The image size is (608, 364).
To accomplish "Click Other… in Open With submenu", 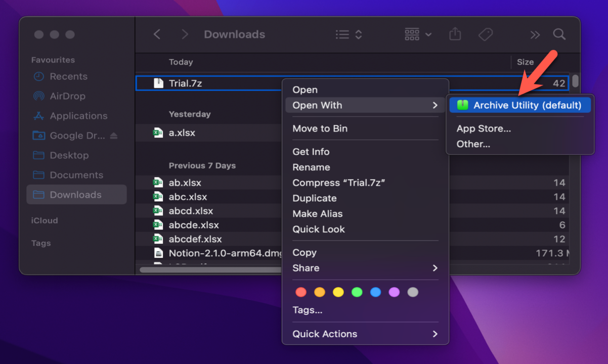I will tap(473, 144).
